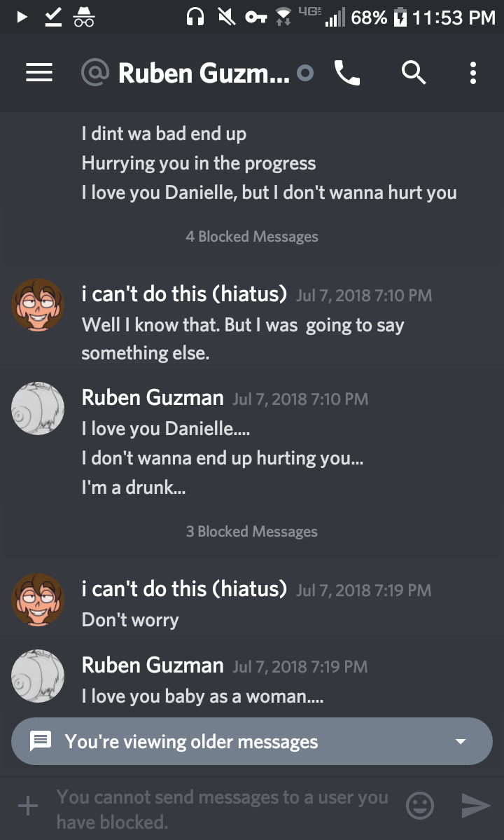Tap the chat bubble icon in banner
This screenshot has height=840, width=504.
(41, 741)
